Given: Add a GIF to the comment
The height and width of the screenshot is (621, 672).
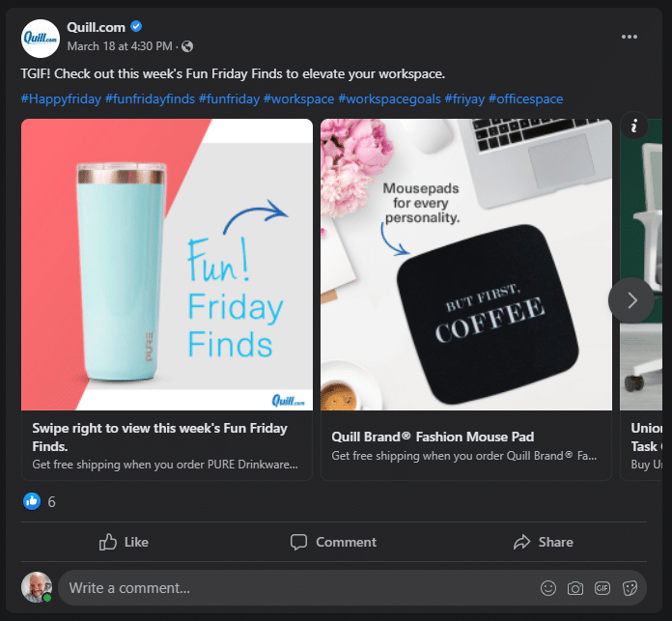Looking at the screenshot, I should coord(602,588).
